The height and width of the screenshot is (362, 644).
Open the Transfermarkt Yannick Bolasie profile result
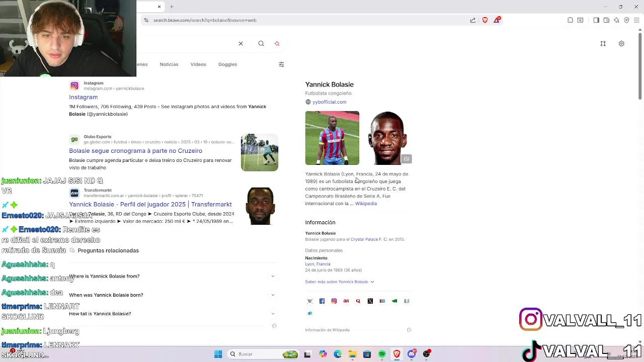150,204
